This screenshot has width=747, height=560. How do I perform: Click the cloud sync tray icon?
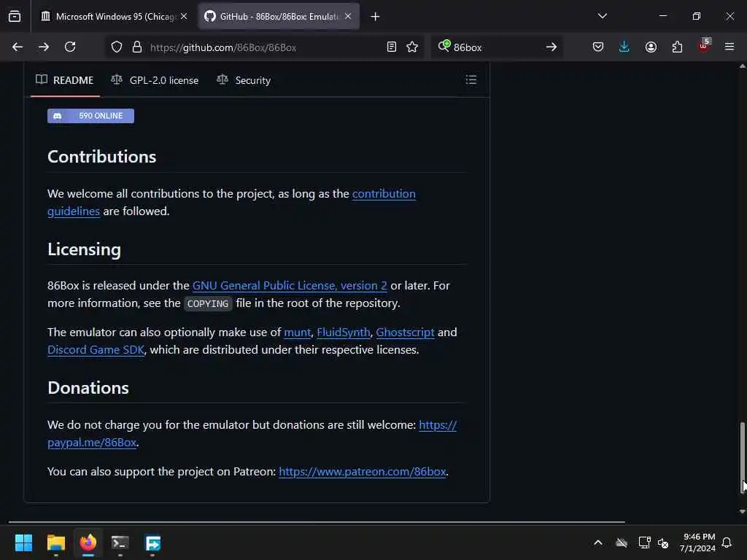point(622,542)
